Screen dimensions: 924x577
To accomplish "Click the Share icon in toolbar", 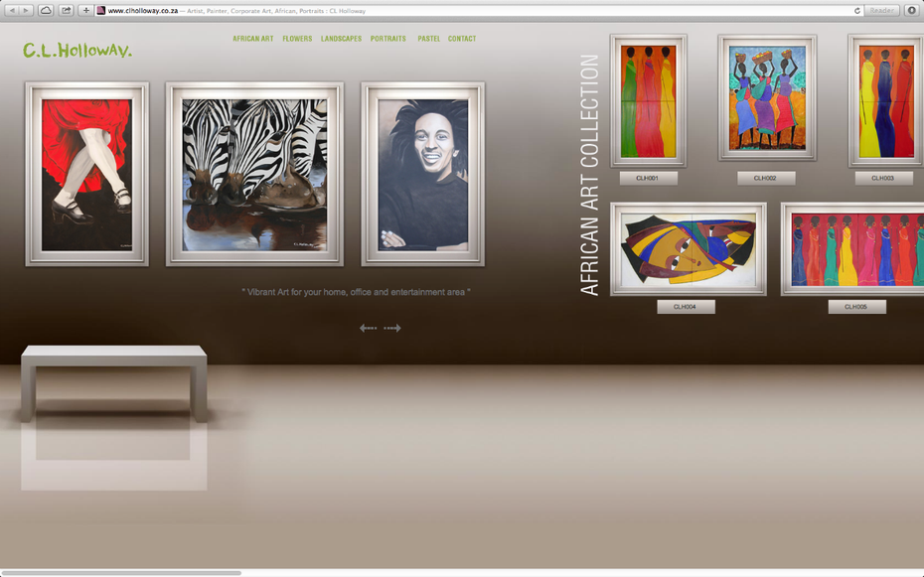I will coord(67,10).
